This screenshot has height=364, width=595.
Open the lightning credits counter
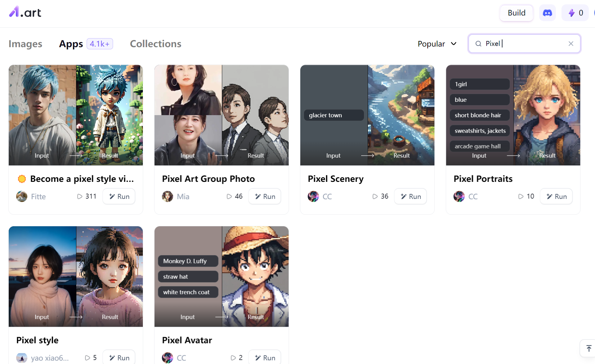pos(575,13)
